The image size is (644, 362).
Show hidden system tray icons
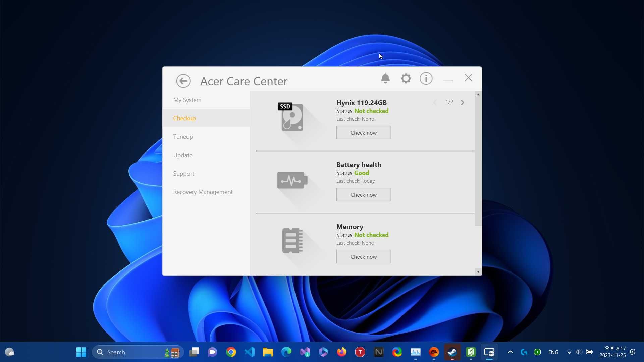(510, 352)
